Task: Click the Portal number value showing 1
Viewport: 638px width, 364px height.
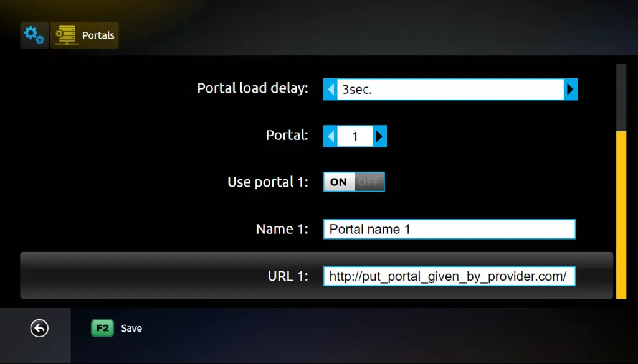Action: 355,136
